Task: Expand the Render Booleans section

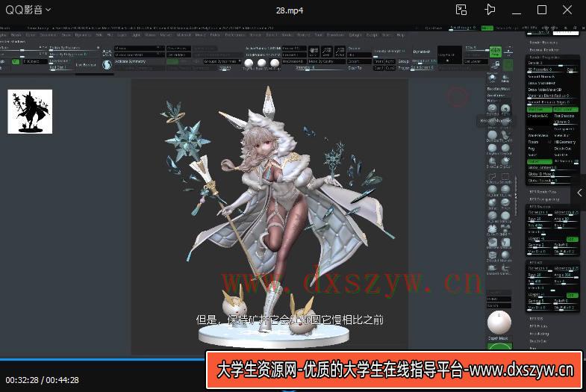Action: tap(543, 43)
